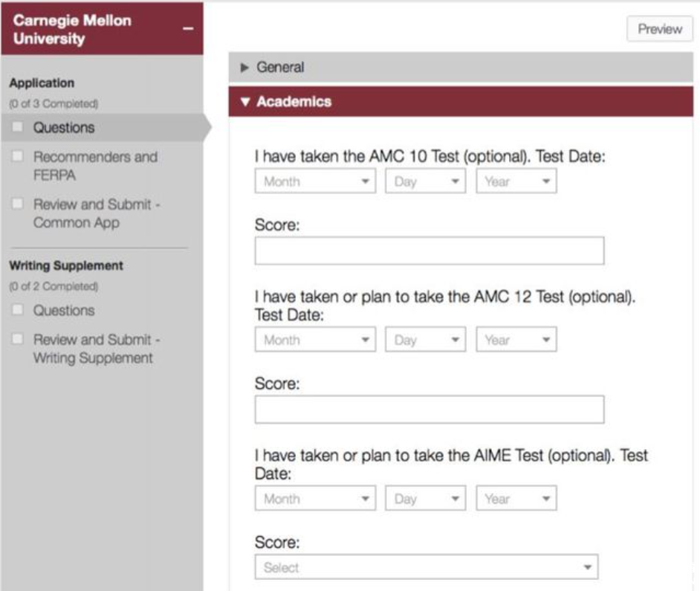This screenshot has width=700, height=591.
Task: Click the Writing Supplement section heading
Action: (x=66, y=266)
